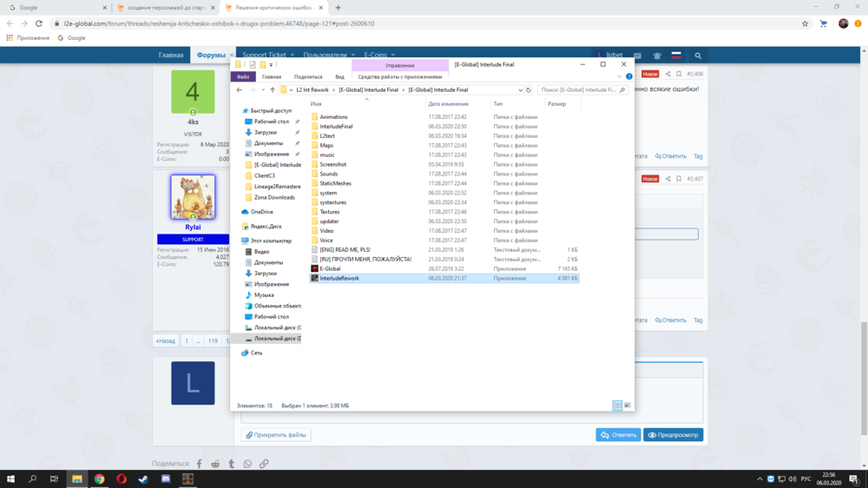868x488 pixels.
Task: Expand the recent locations arrow near navigation buttons
Action: pyautogui.click(x=263, y=90)
